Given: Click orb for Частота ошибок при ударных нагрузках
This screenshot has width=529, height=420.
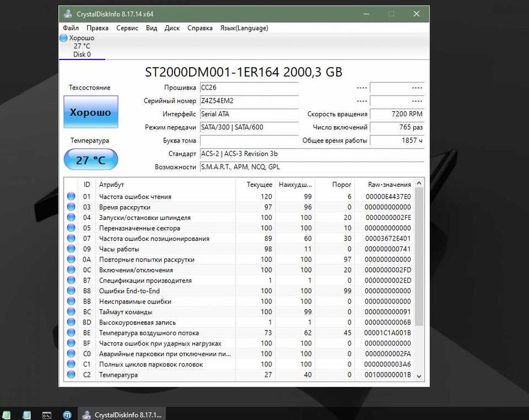Looking at the screenshot, I should coord(71,342).
